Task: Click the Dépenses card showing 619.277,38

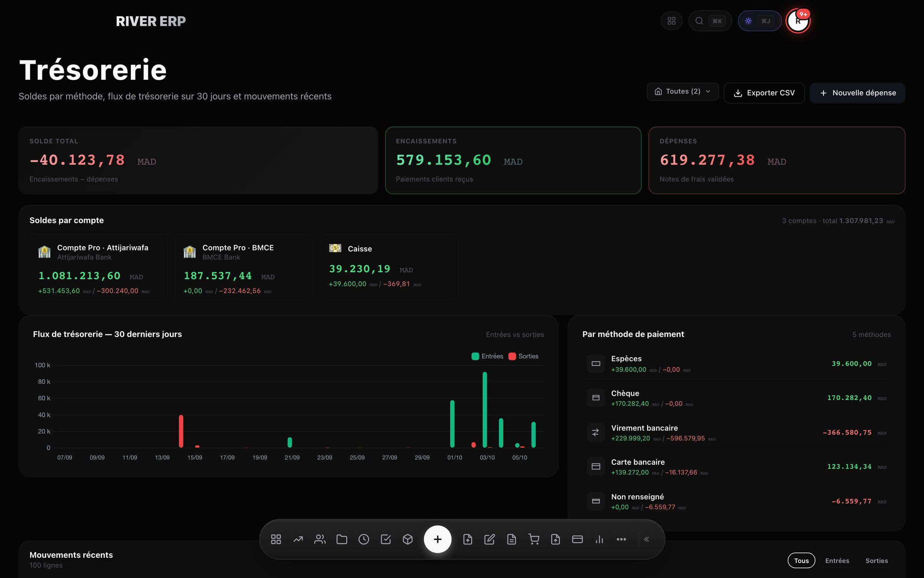Action: [x=777, y=160]
